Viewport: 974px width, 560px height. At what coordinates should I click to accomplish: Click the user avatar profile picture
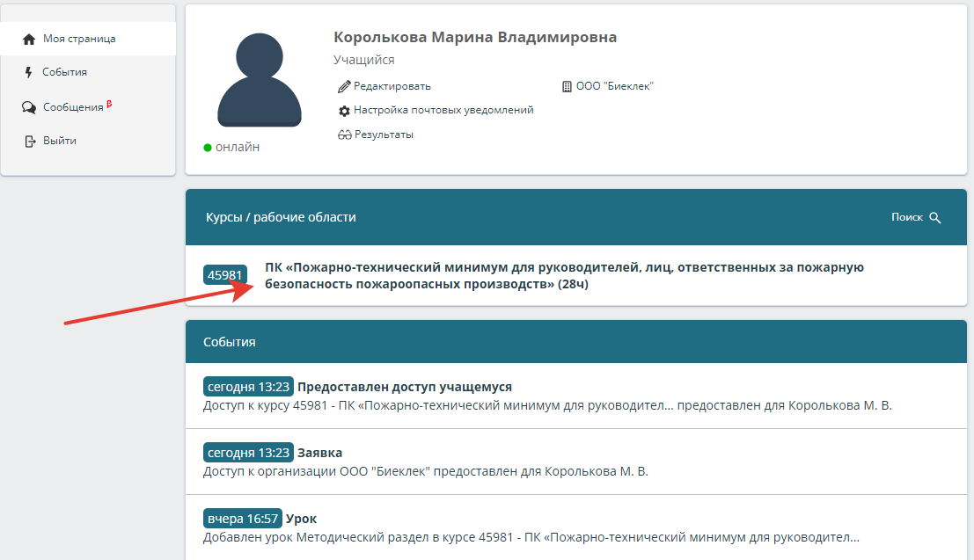pyautogui.click(x=259, y=80)
